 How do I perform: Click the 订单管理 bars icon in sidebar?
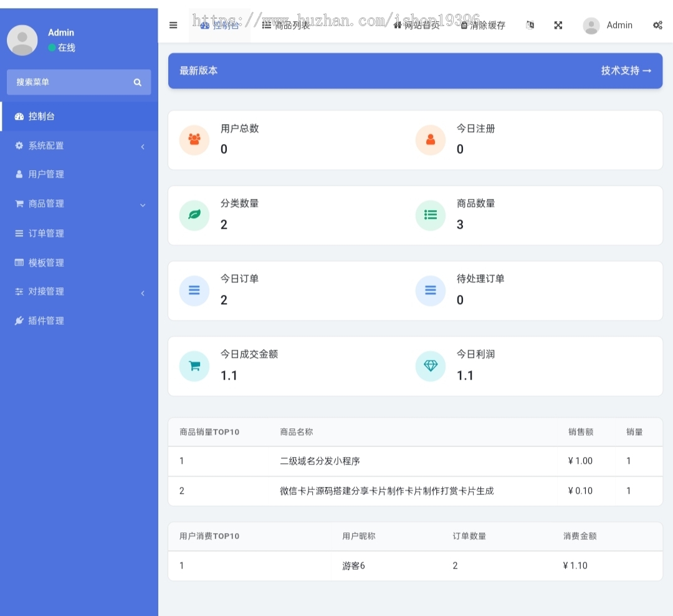tap(19, 233)
